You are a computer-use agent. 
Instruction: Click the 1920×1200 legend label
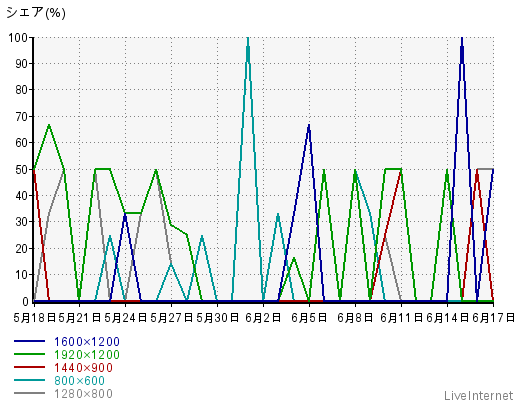point(87,355)
